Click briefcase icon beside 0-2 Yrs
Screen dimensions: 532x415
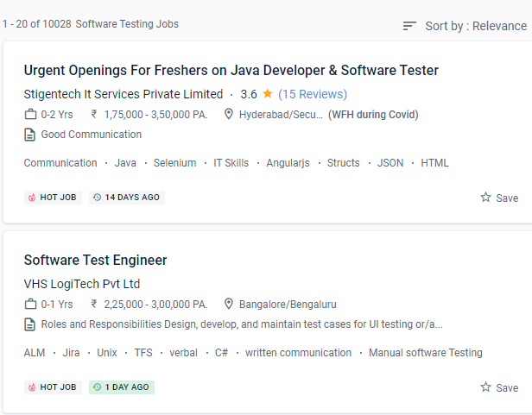tap(30, 115)
